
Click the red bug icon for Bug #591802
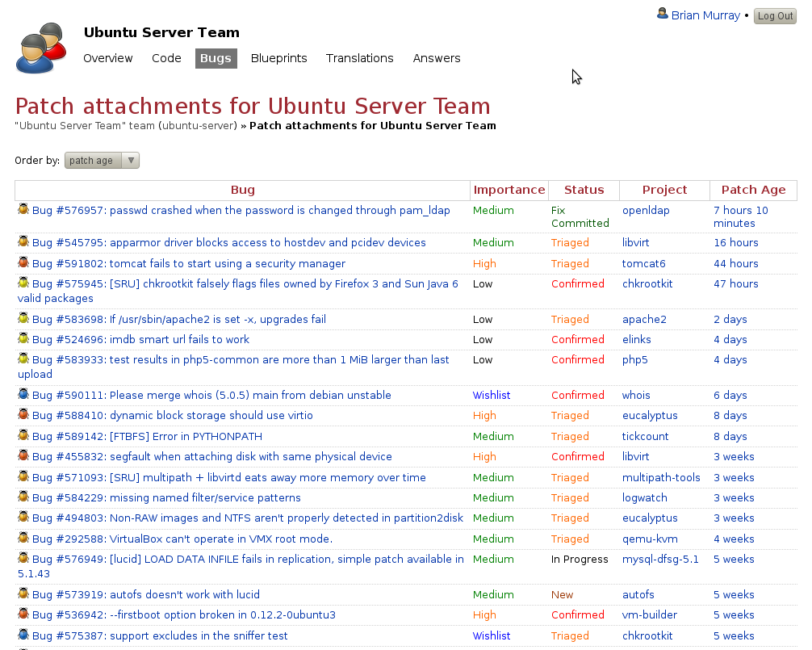click(23, 262)
